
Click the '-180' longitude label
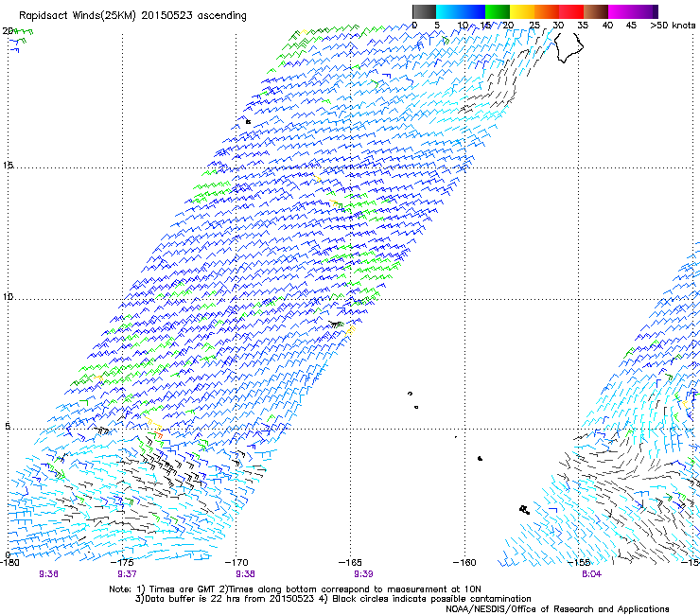point(9,563)
